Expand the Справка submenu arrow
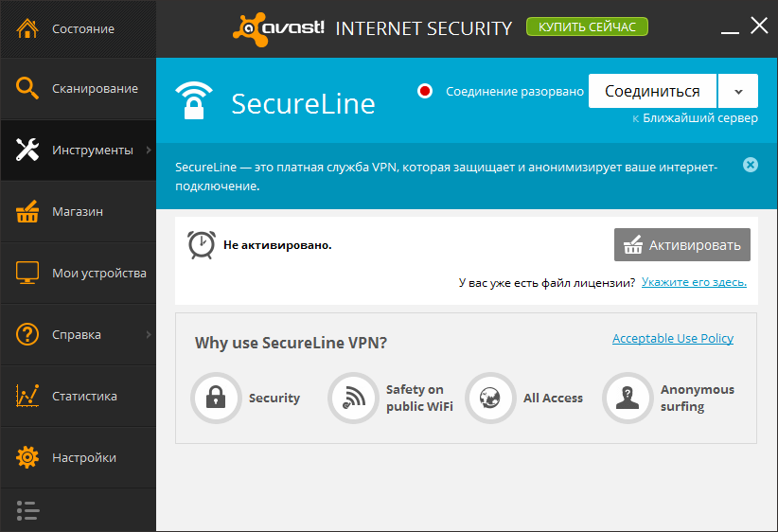Screen dimensions: 778x532 coord(149,334)
